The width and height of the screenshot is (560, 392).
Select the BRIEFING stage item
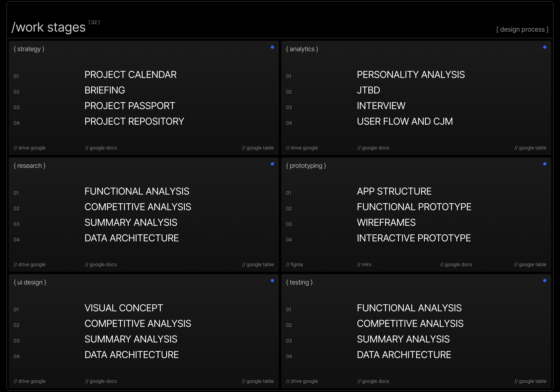pos(105,90)
